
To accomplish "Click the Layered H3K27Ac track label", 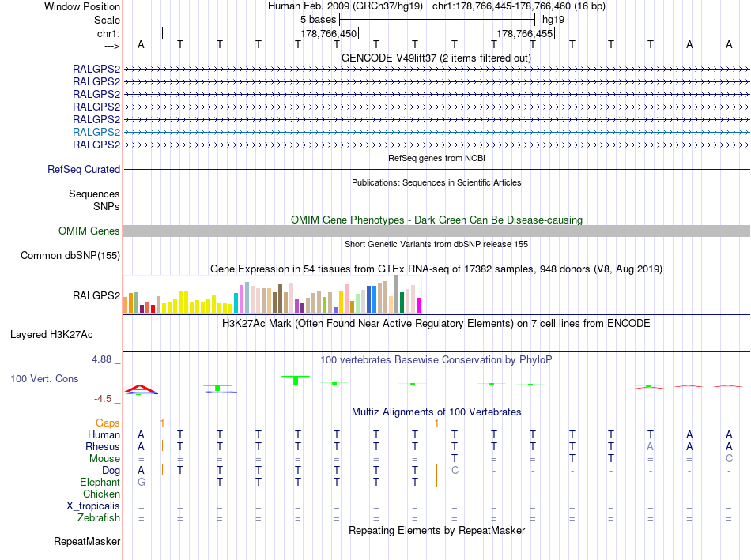I will 51,335.
